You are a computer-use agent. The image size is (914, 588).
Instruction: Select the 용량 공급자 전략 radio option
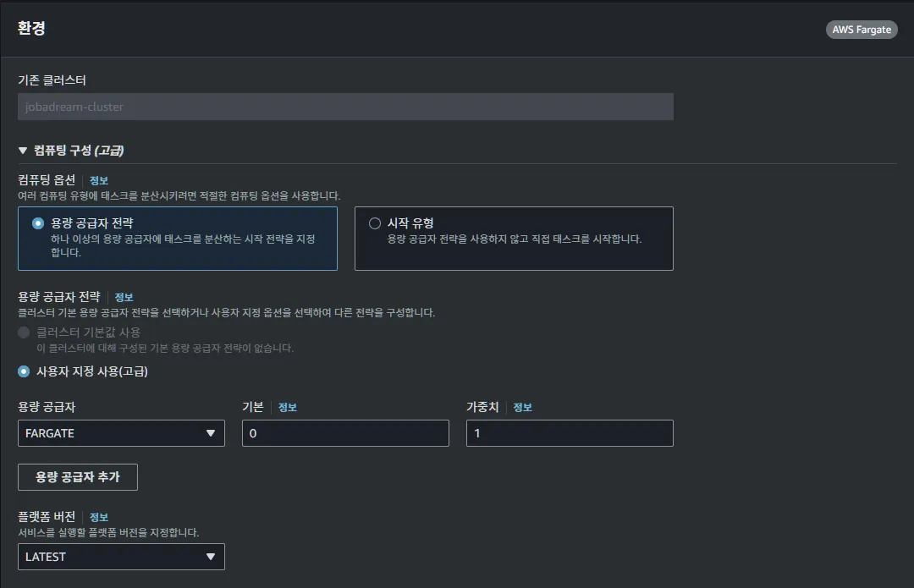tap(37, 223)
